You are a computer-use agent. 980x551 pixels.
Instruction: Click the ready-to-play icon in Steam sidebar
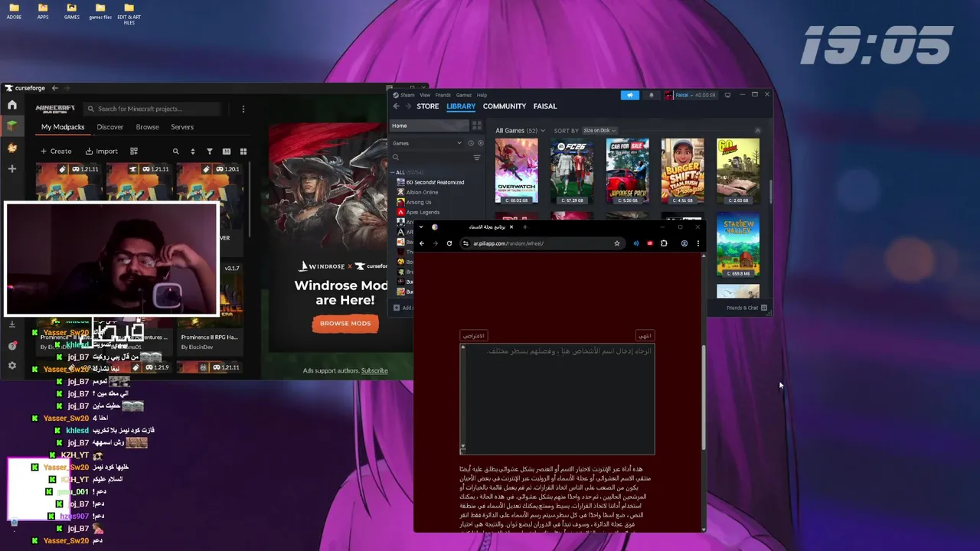coord(480,143)
